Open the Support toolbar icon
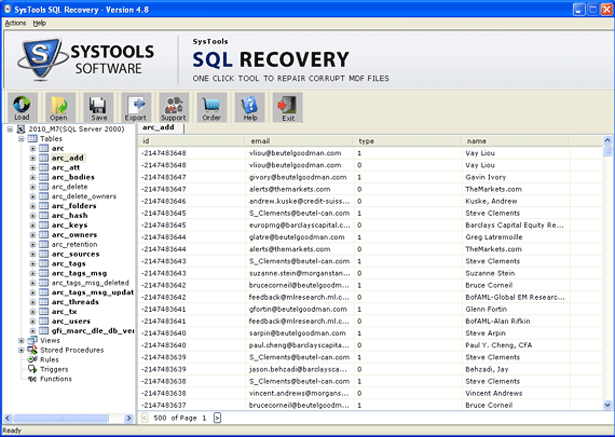The height and width of the screenshot is (437, 615). click(x=173, y=108)
